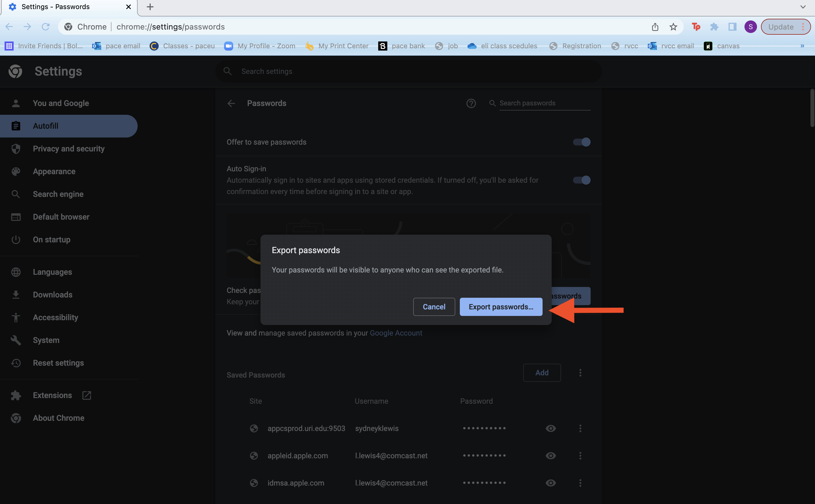Click Cancel in Export passwords dialog
Screen dimensions: 815x504
(x=434, y=307)
